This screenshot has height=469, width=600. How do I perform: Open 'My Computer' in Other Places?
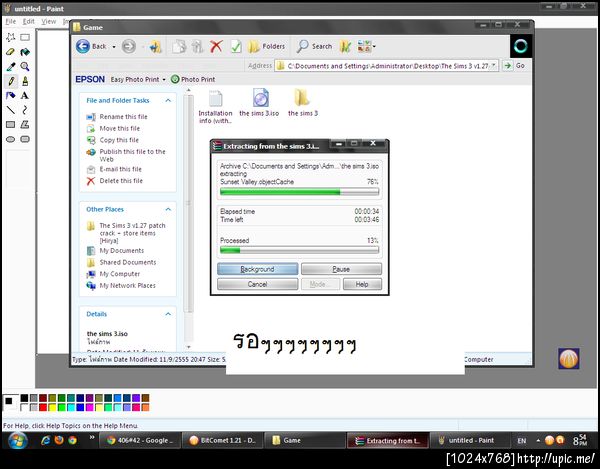[120, 274]
